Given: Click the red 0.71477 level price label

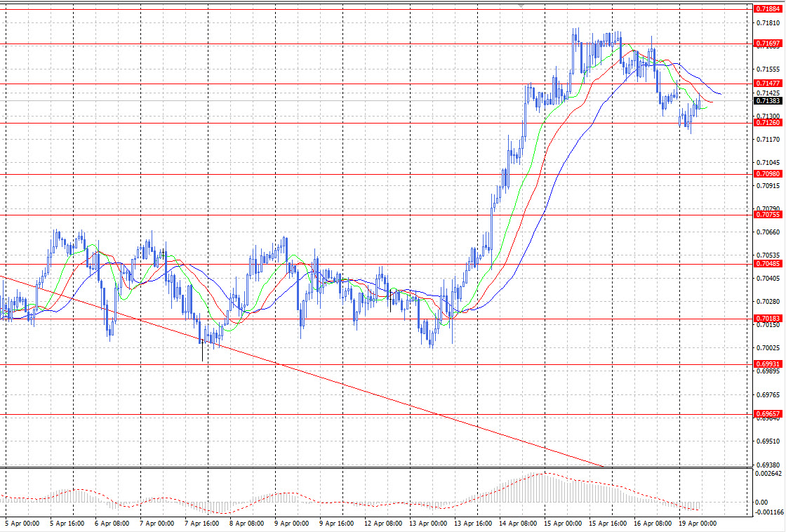Looking at the screenshot, I should tap(768, 84).
